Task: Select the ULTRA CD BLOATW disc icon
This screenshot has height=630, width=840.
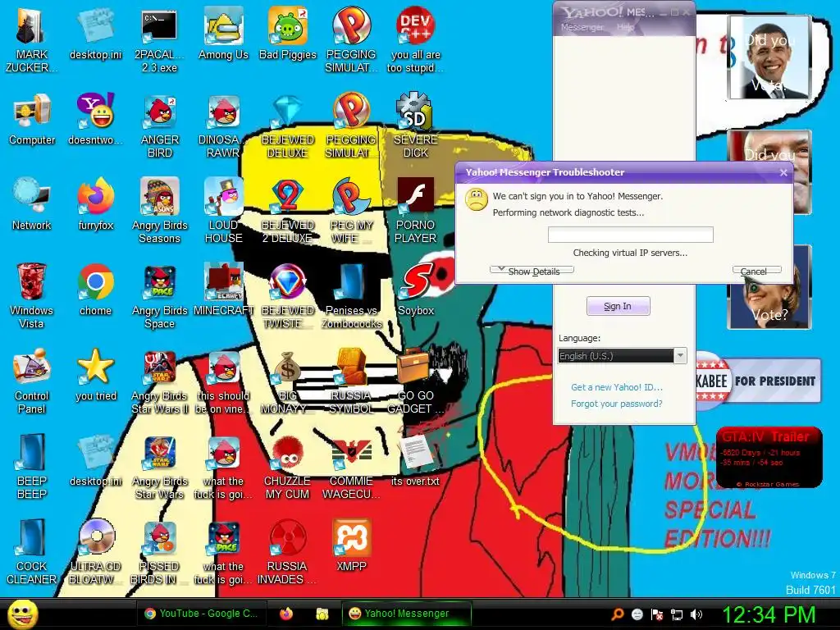Action: [x=95, y=551]
